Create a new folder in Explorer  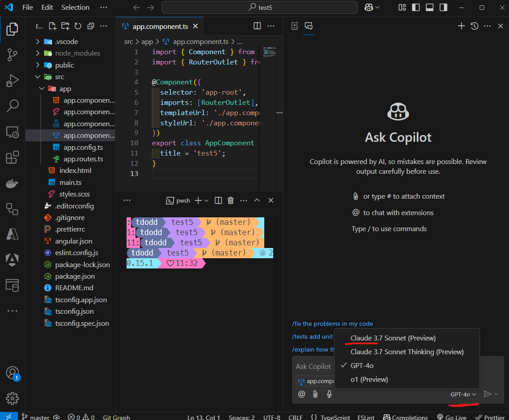(x=65, y=26)
